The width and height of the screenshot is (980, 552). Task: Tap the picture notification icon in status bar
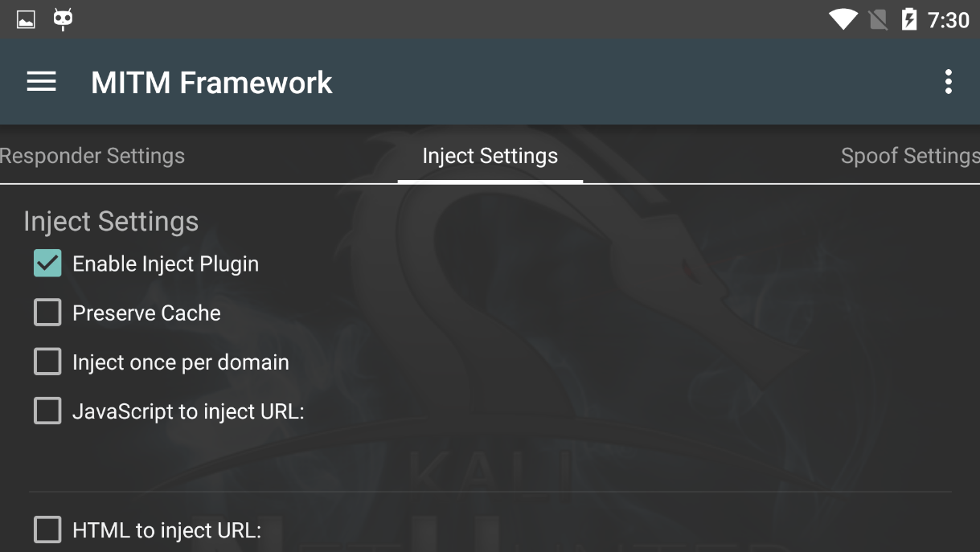pos(26,19)
